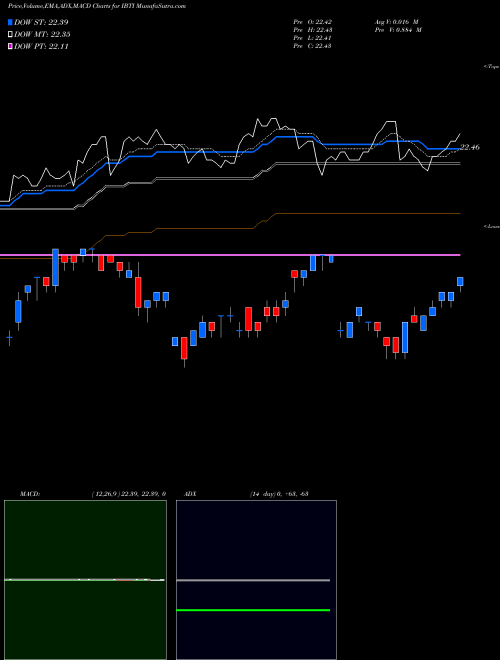The image size is (500, 660).
Task: Click the 22.46 current price label
Action: pyautogui.click(x=470, y=147)
